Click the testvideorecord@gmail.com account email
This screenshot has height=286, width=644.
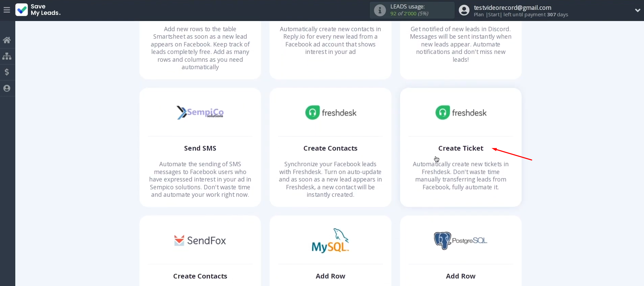[512, 7]
